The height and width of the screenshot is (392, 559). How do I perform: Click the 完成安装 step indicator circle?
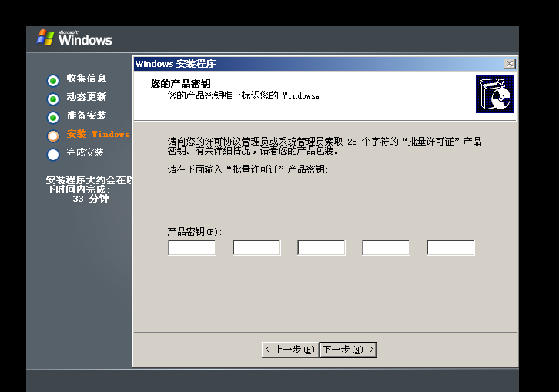(53, 155)
